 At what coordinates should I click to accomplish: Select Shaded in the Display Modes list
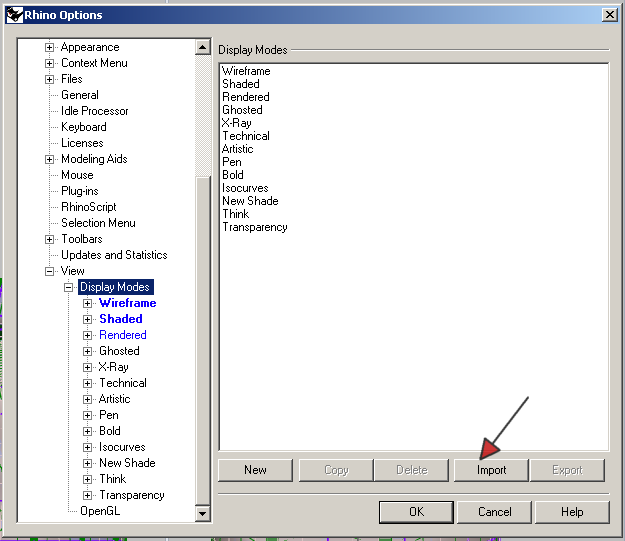241,84
